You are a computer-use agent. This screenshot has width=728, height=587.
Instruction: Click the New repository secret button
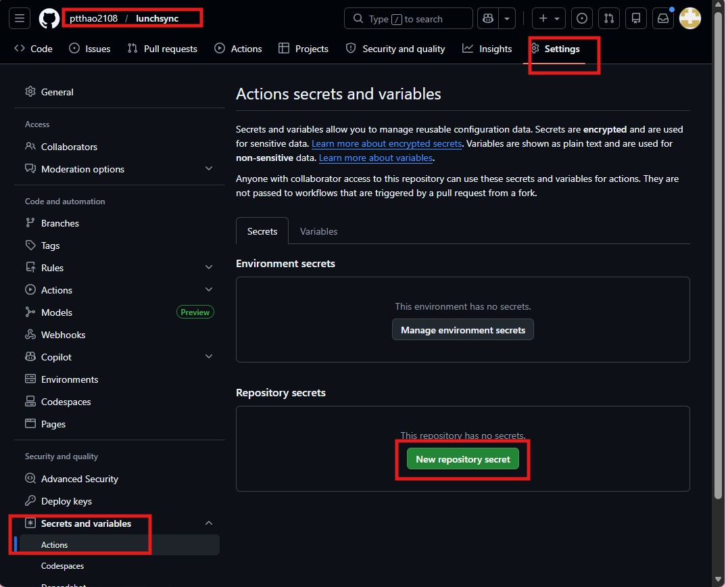463,459
